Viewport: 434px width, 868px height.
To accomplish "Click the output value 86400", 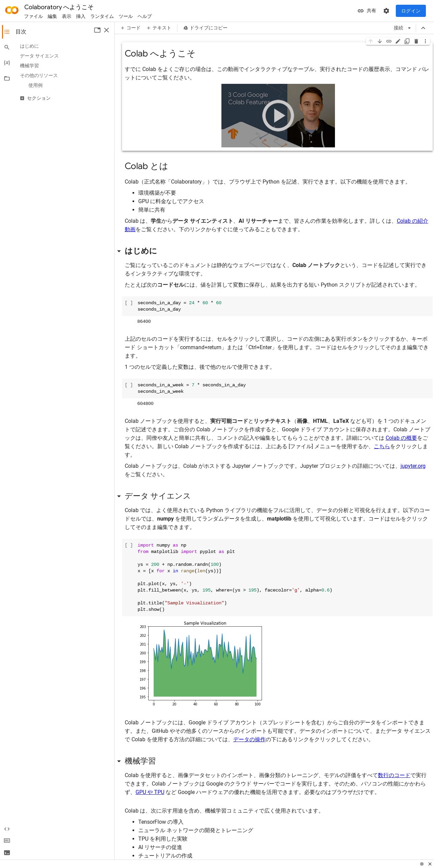I will click(144, 321).
